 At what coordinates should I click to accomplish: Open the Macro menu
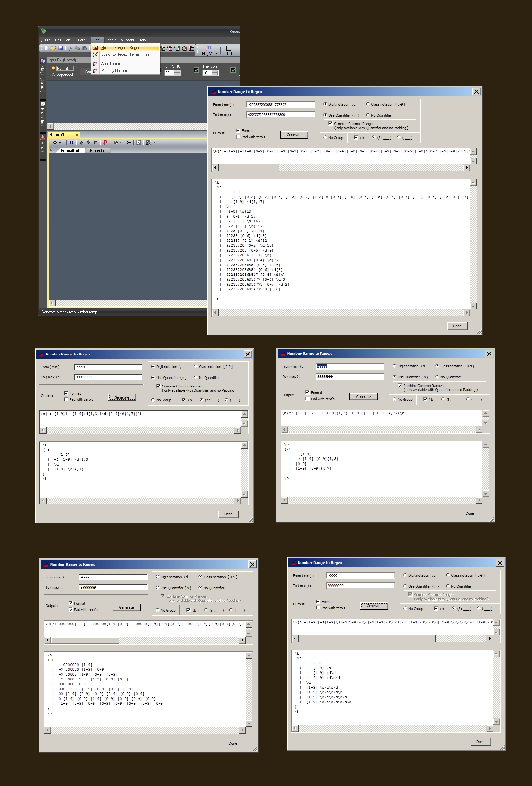point(111,40)
